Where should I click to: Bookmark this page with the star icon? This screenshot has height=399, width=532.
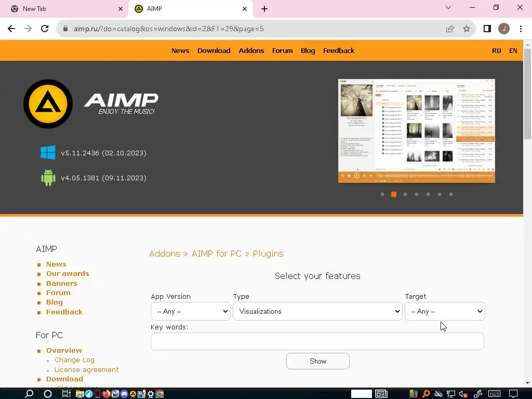(x=467, y=29)
